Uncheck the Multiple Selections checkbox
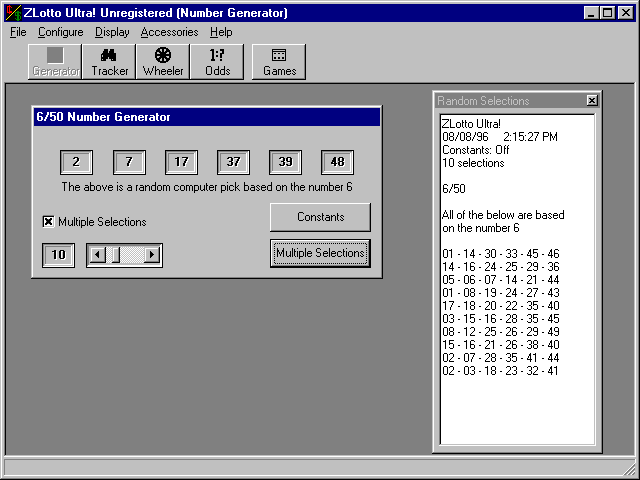640x480 pixels. click(48, 222)
